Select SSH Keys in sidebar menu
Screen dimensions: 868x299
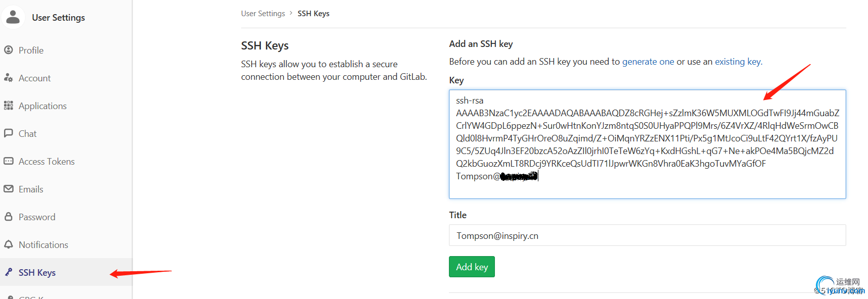click(x=37, y=273)
